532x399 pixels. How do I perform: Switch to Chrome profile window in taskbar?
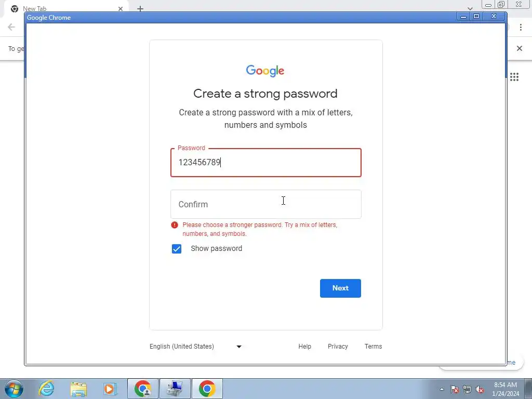(143, 389)
